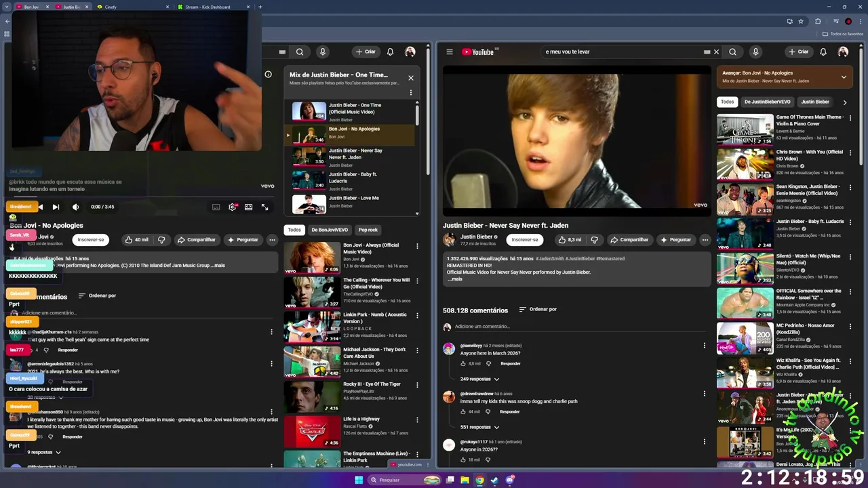This screenshot has width=868, height=488.
Task: Open options menu of Mix de Justin Bieber playlist
Action: 410,93
